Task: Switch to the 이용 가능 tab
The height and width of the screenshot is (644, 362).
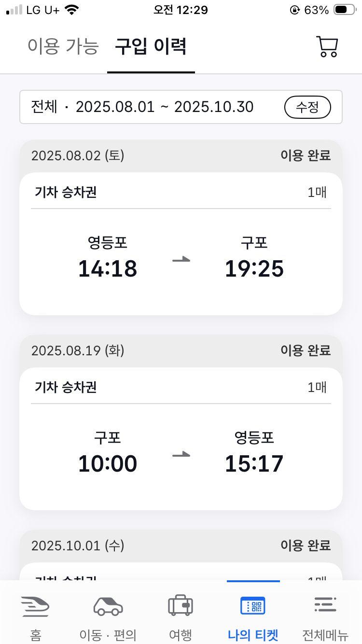Action: [x=63, y=46]
